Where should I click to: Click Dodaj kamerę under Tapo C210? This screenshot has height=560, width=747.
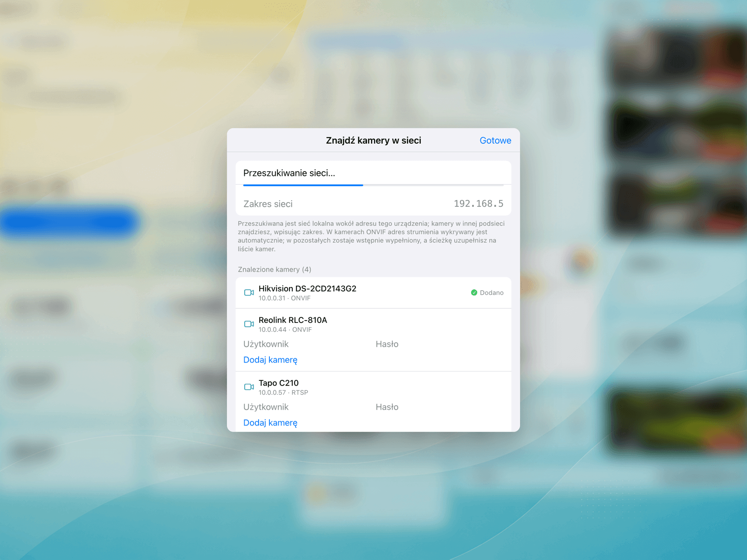tap(270, 423)
